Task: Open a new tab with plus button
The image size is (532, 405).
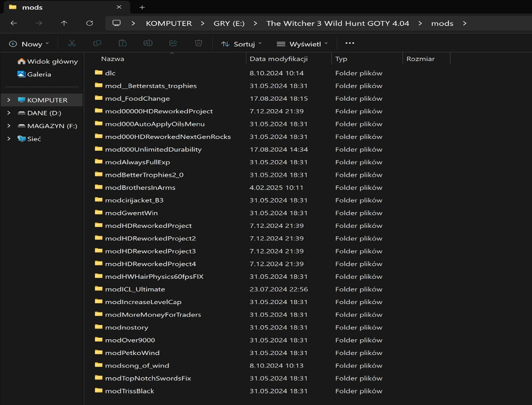Action: tap(142, 7)
